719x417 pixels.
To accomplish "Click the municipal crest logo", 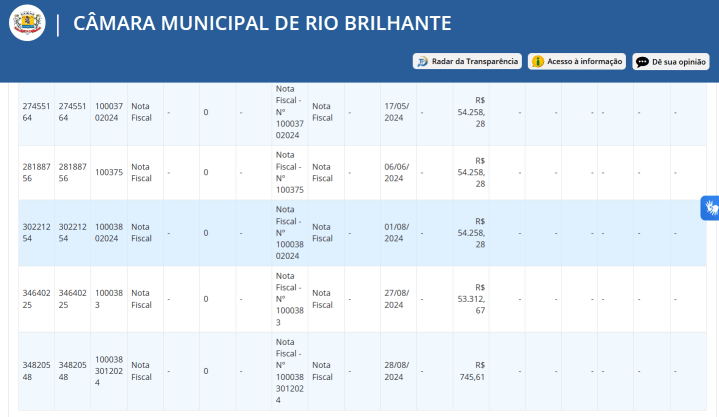I will coord(27,24).
